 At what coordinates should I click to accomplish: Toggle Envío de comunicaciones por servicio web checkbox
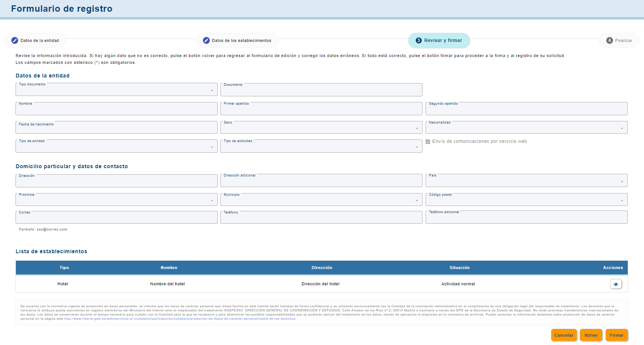pyautogui.click(x=428, y=142)
